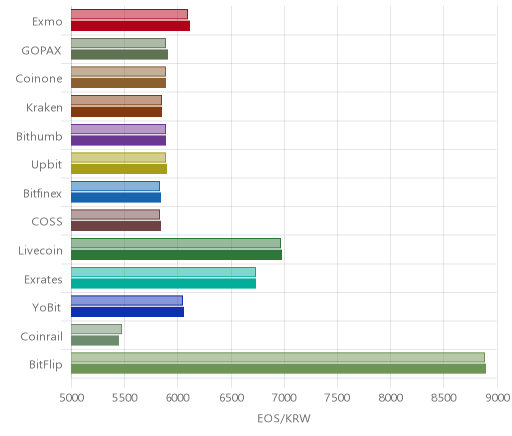Select the dark green Livecoin bar
The width and height of the screenshot is (512, 436).
176,255
